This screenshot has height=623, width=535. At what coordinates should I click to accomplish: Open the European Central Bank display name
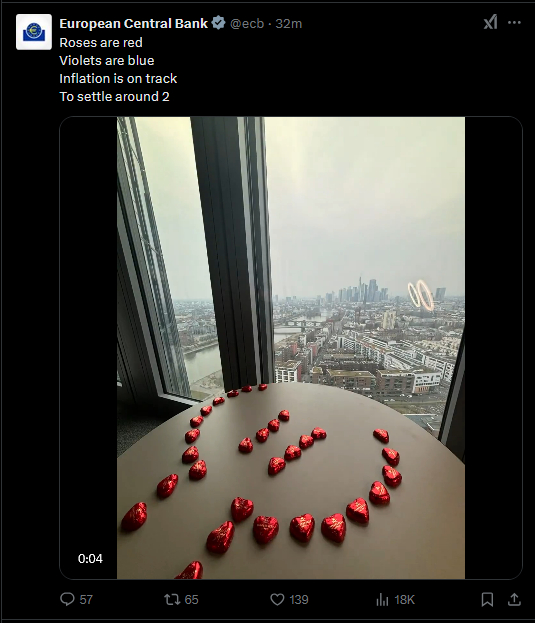pos(133,23)
